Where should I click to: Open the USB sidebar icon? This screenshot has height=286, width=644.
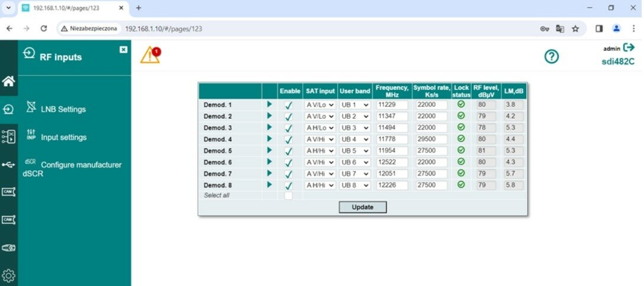click(x=8, y=164)
